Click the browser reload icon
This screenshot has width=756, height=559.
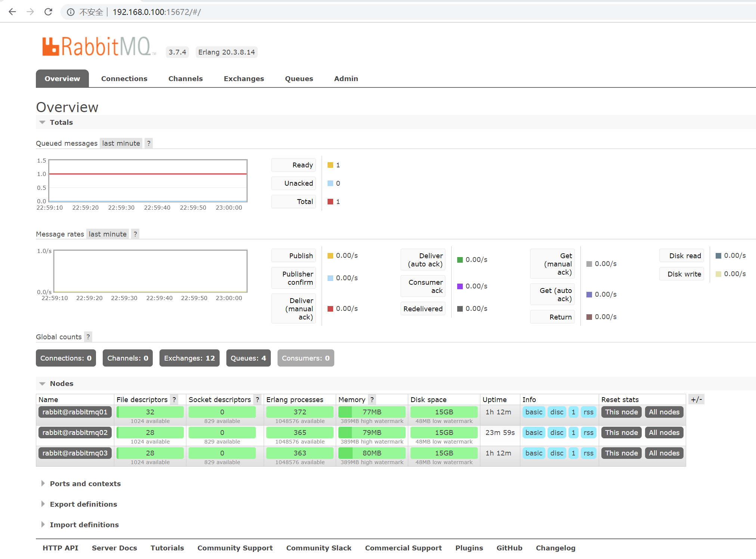click(x=48, y=12)
